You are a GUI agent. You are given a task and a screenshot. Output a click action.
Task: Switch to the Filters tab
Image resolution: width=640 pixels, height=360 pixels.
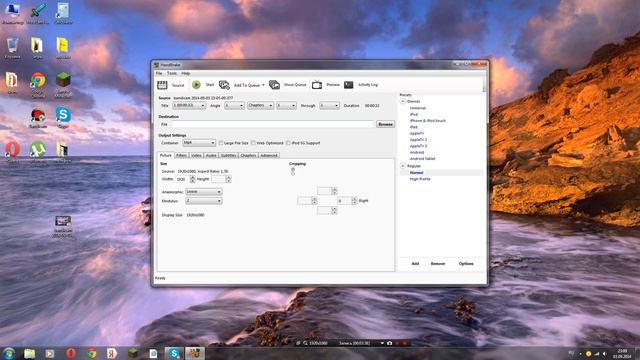click(x=182, y=156)
